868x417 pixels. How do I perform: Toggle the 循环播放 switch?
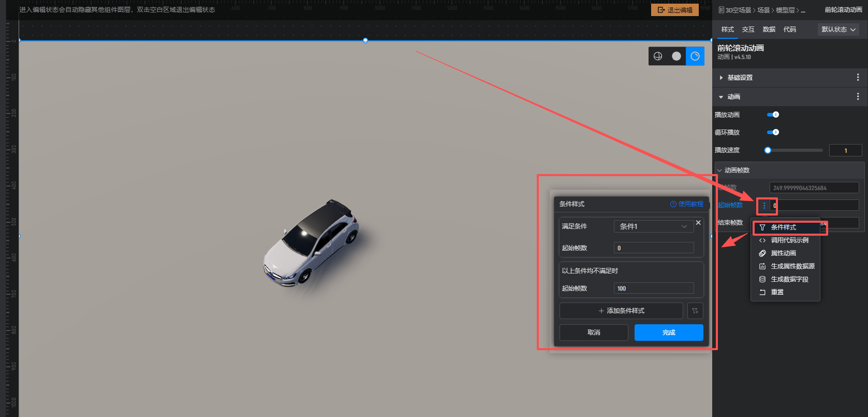[x=773, y=133]
